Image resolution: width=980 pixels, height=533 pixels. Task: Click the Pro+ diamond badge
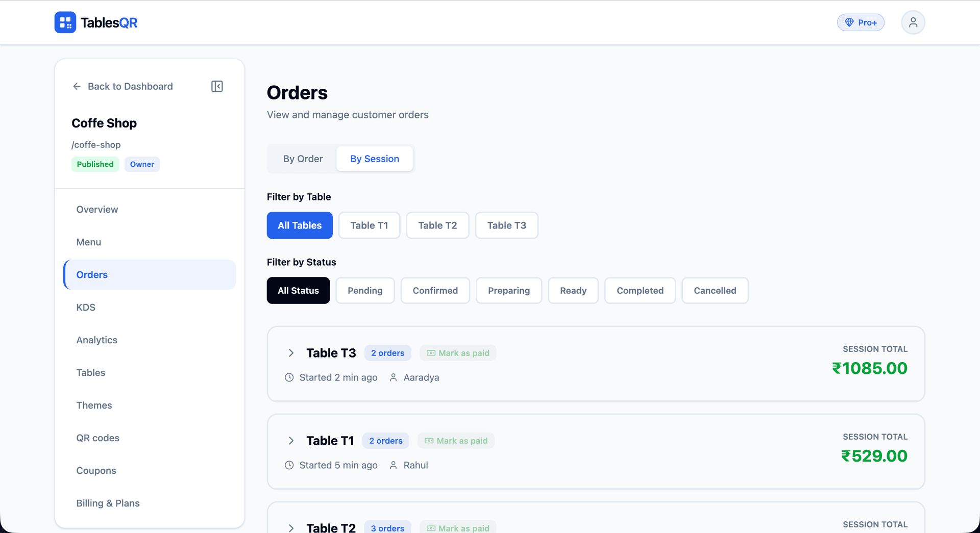(861, 22)
